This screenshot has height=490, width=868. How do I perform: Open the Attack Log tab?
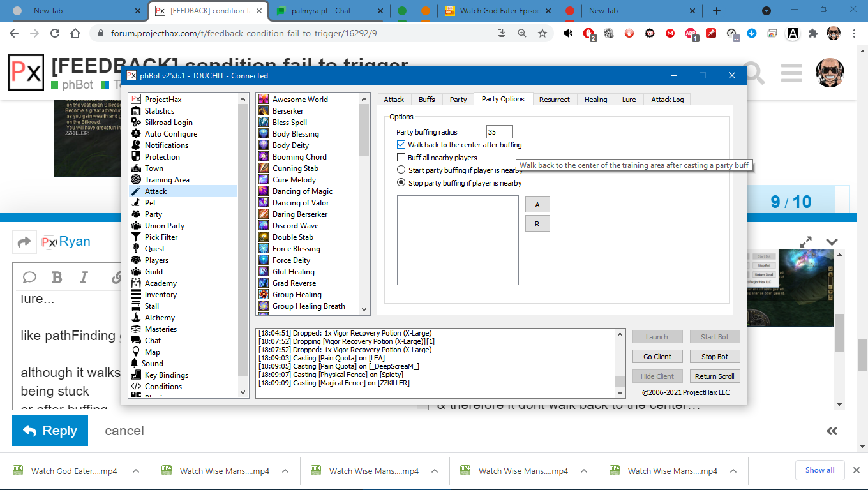667,100
